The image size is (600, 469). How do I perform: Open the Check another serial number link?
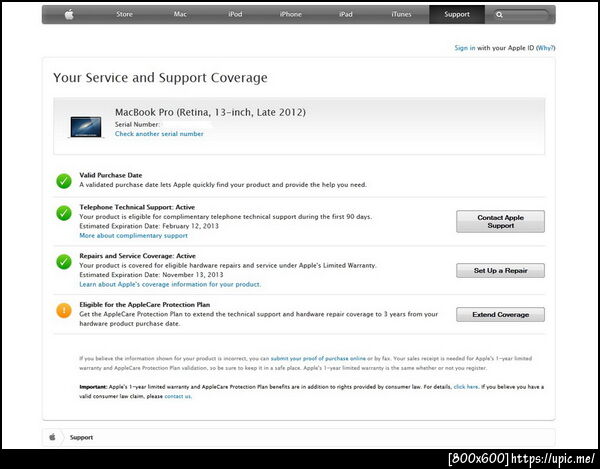[x=159, y=134]
